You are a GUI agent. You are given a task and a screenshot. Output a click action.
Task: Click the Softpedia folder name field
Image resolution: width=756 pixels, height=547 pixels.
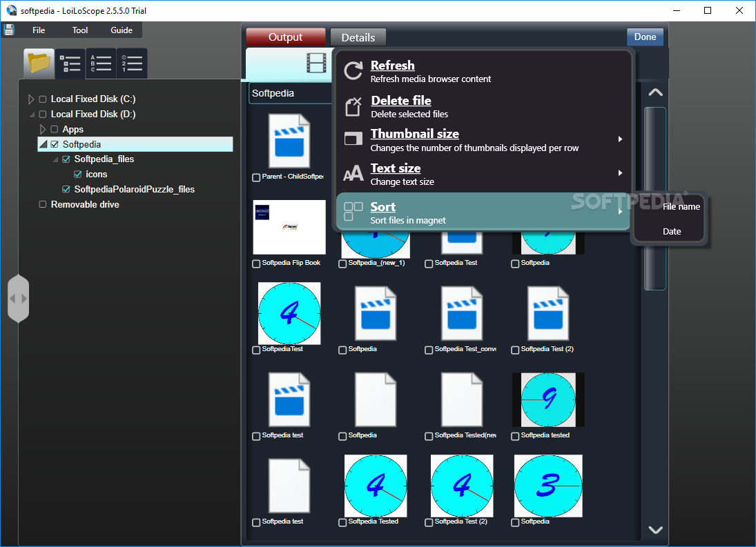tap(291, 93)
